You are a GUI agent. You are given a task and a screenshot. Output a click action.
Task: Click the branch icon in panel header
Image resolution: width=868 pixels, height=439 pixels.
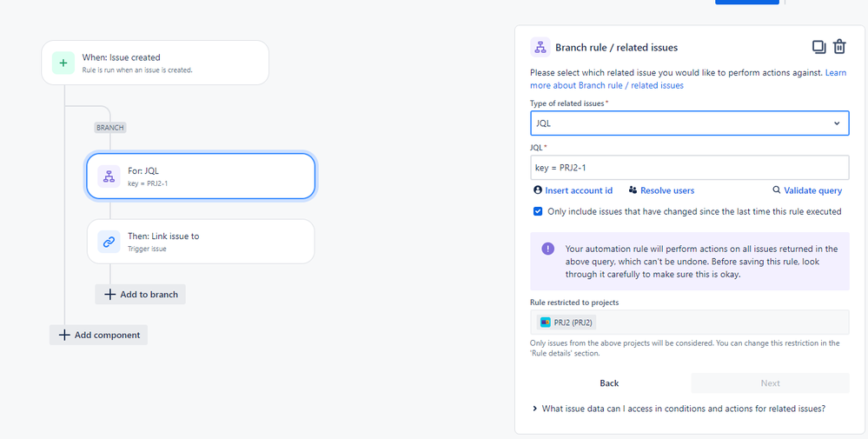pos(540,47)
